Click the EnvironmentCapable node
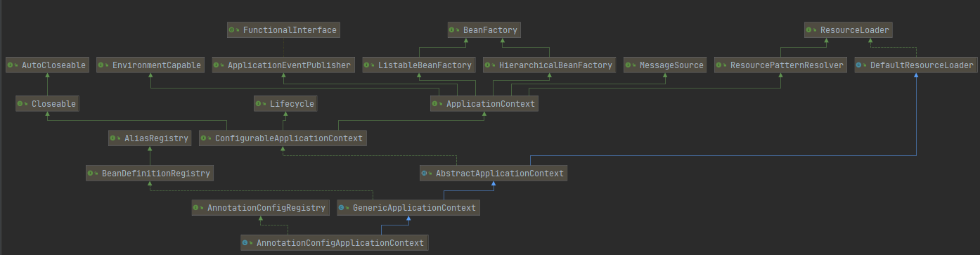This screenshot has width=980, height=255. (150, 65)
